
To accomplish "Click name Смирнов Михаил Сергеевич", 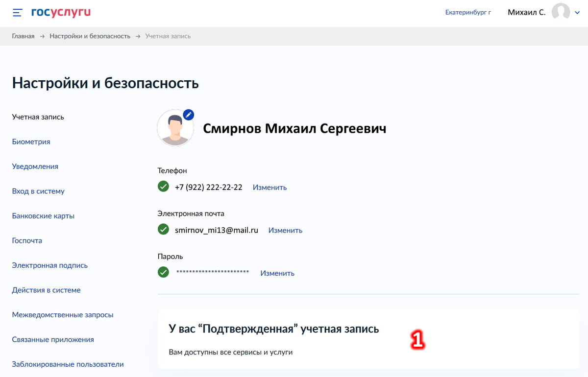I will point(294,129).
